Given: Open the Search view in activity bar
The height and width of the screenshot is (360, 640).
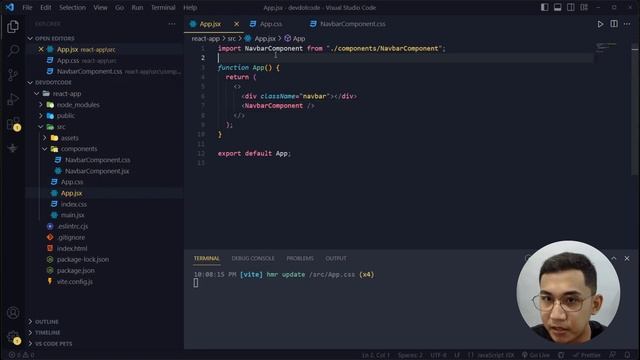Looking at the screenshot, I should 13,51.
